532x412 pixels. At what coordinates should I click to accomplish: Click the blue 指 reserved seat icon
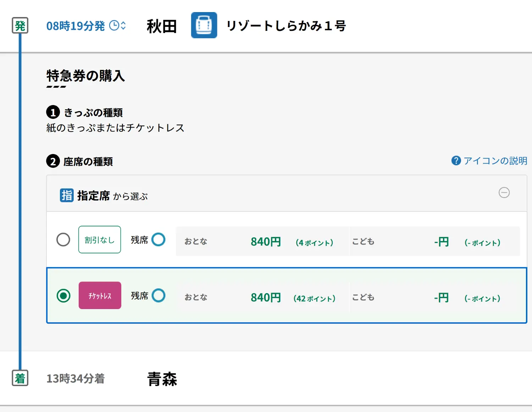pyautogui.click(x=67, y=195)
